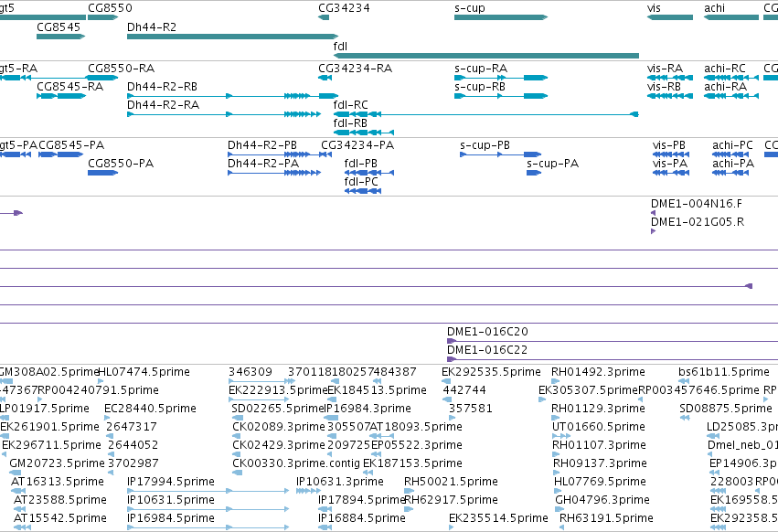This screenshot has height=532, width=778.
Task: Click the UT01660.5prime EST label
Action: [599, 427]
